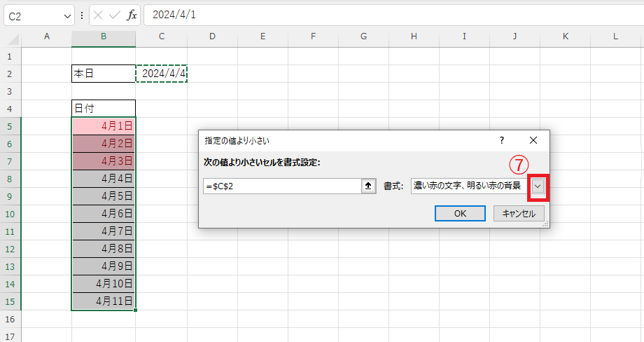
Task: Select row 2 header
Action: click(10, 74)
